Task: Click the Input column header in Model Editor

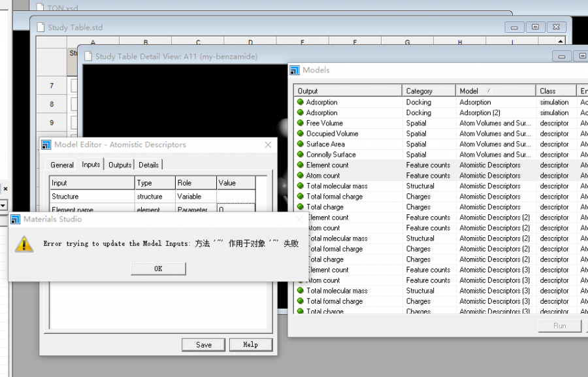Action: click(x=92, y=183)
